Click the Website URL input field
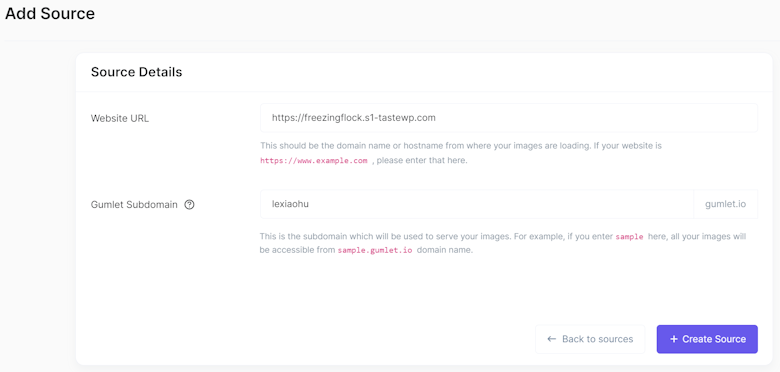Image resolution: width=780 pixels, height=372 pixels. tap(509, 118)
